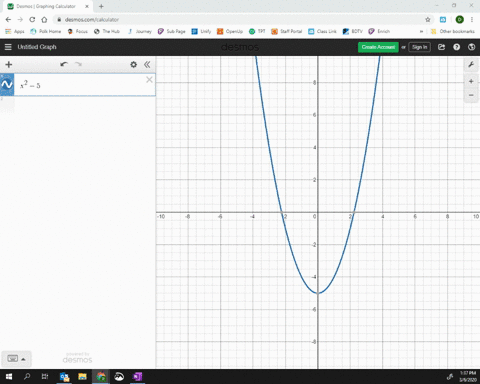Zoom out on the graph
The height and width of the screenshot is (384, 480).
tap(471, 95)
